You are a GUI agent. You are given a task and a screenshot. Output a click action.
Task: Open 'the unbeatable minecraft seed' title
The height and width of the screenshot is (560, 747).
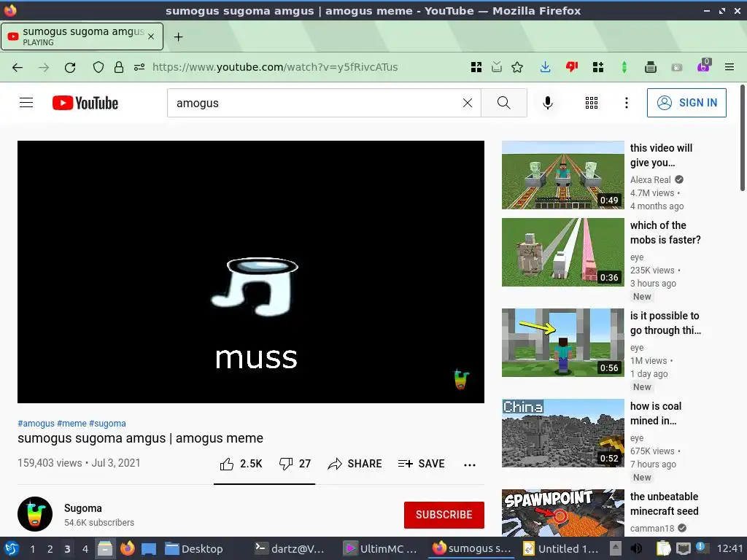[664, 504]
